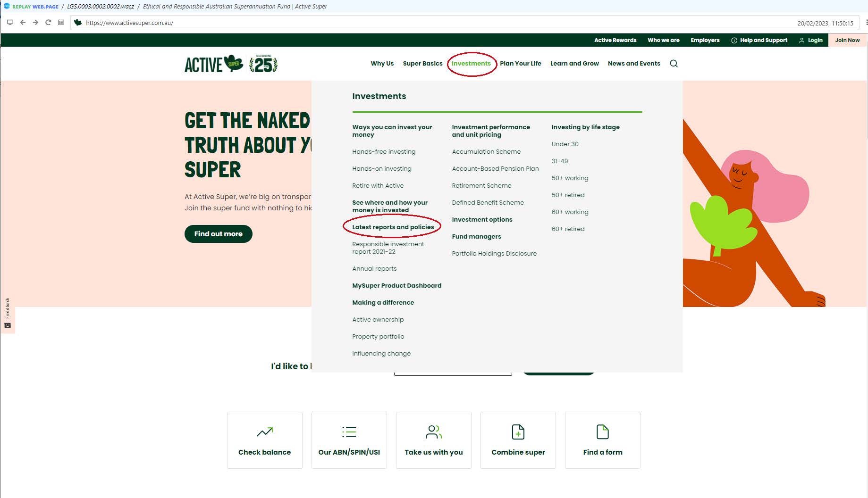Viewport: 868px width, 498px height.
Task: Open Portfolio Holdings Disclosure
Action: [494, 254]
